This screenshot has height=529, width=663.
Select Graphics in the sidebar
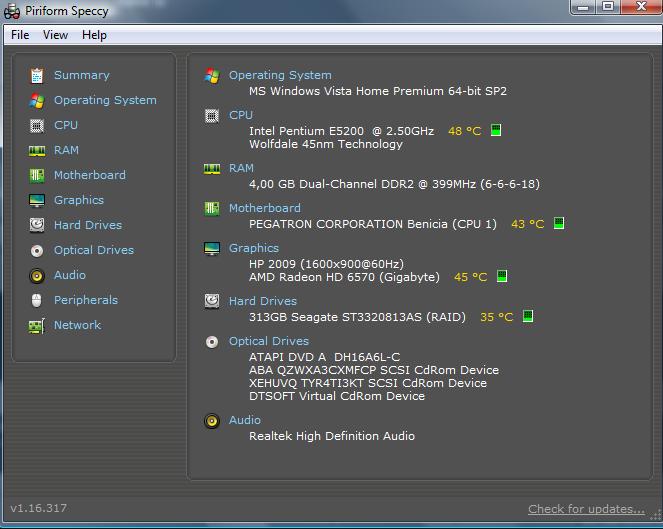[79, 200]
